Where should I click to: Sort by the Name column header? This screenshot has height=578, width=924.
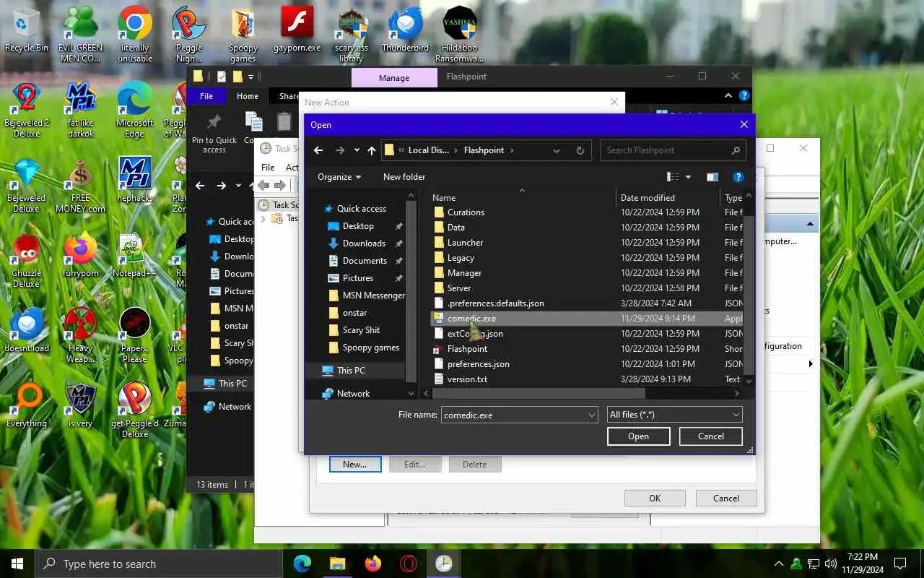pos(444,198)
